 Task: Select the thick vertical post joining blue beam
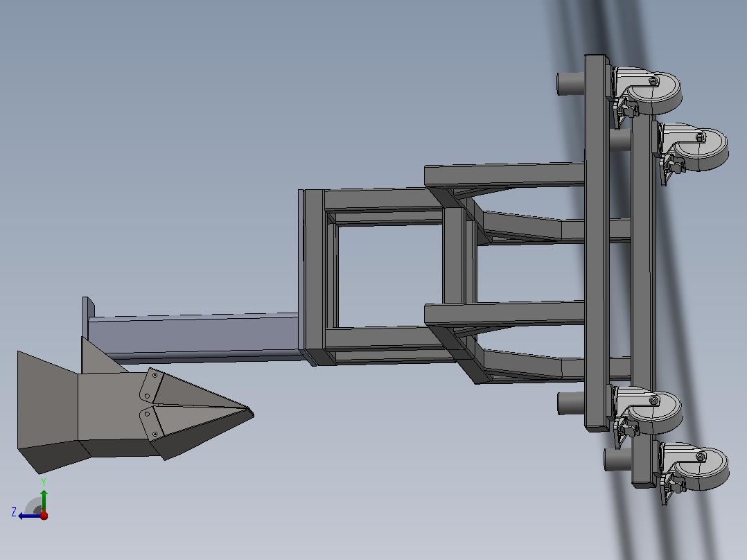(x=313, y=277)
